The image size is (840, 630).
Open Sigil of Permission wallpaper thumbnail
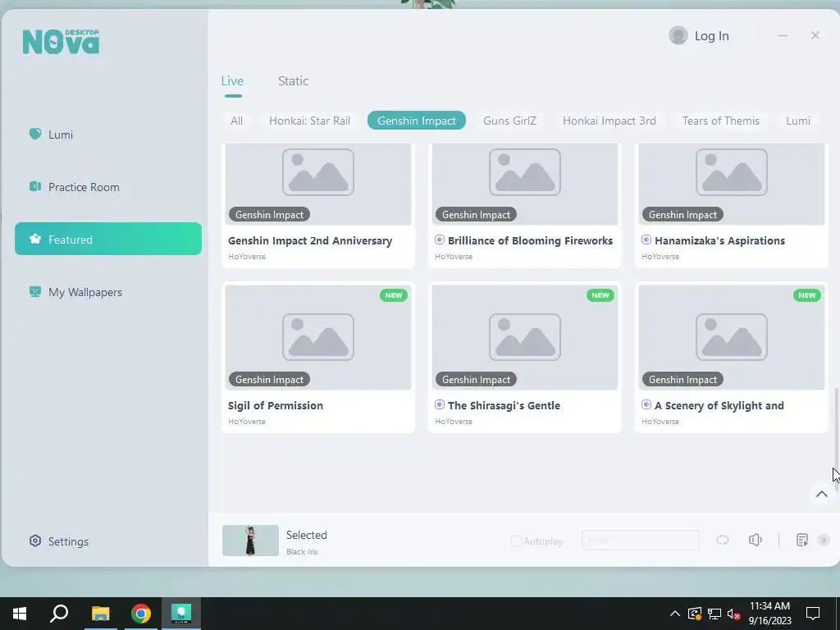pos(318,337)
